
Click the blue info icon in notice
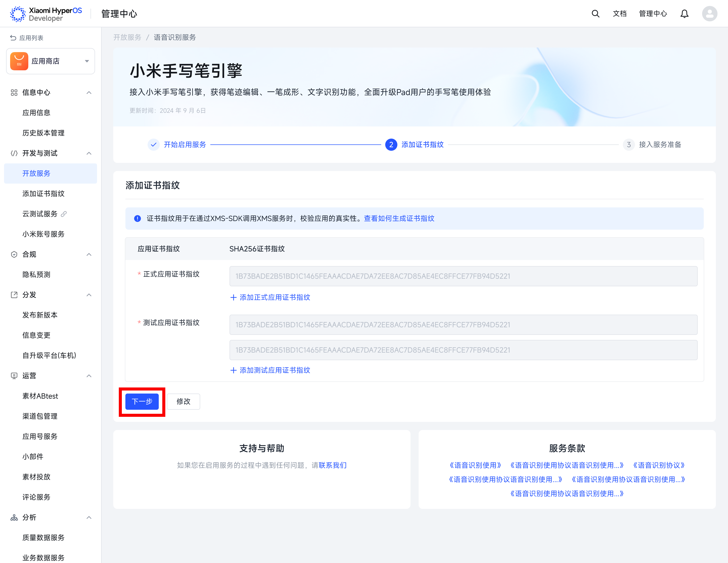point(137,219)
